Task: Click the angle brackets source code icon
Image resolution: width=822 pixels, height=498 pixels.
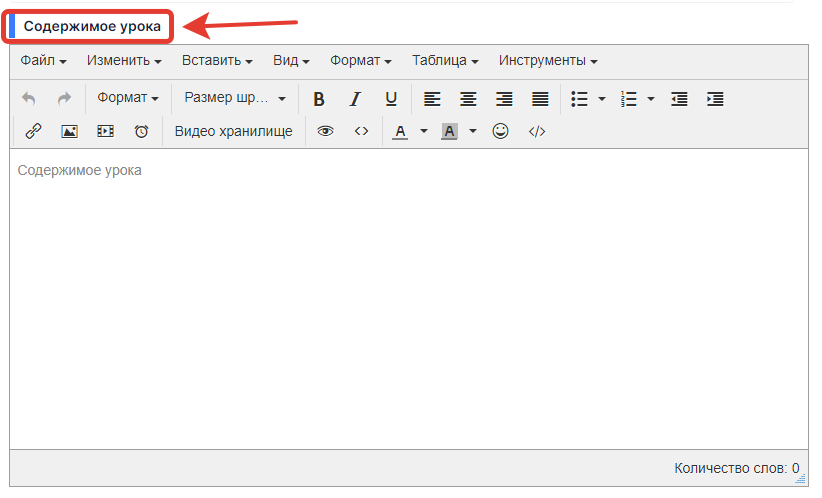Action: tap(361, 131)
